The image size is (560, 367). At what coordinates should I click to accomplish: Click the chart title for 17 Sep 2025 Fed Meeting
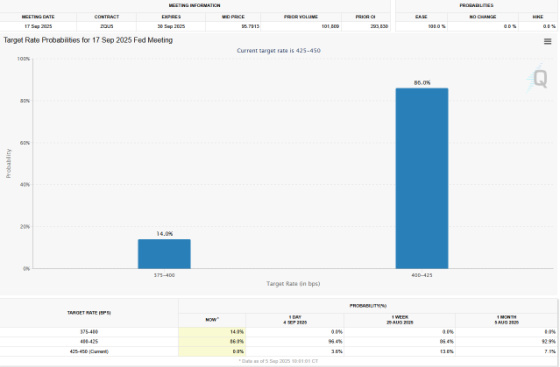tap(88, 40)
